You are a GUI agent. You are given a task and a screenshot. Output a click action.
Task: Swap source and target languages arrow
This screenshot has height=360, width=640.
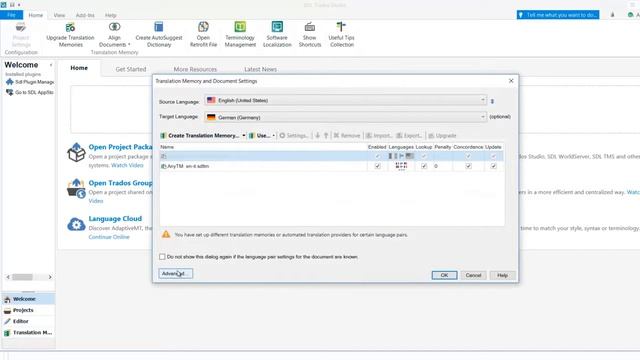pos(492,101)
